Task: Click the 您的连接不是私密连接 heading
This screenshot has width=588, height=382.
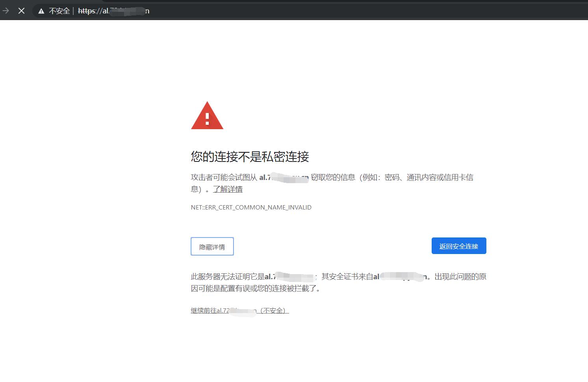Action: (250, 157)
